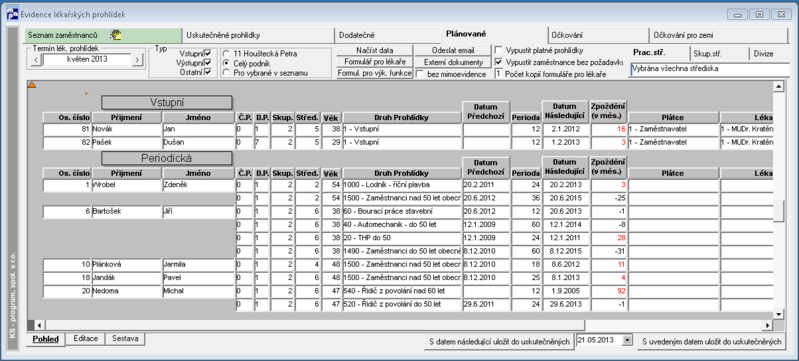
Task: Click the 40 - Automechanik - do 50 let cell
Action: point(402,224)
